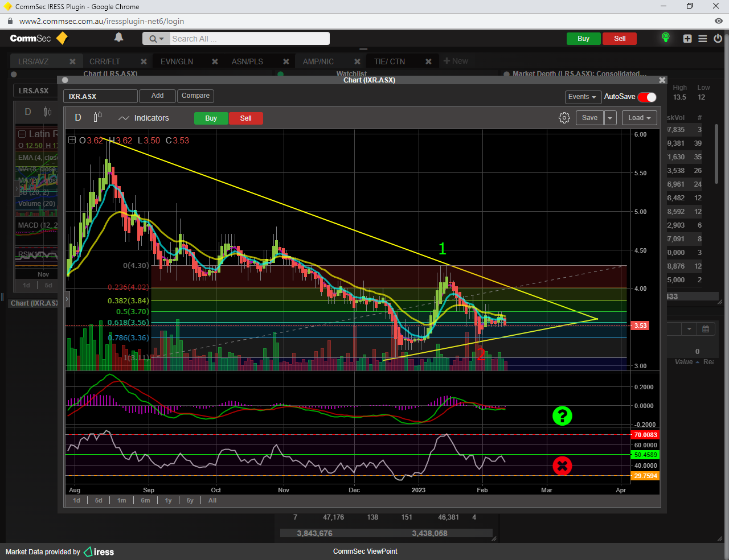Switch to the TIE/ CTN tab
This screenshot has width=729, height=560.
[x=390, y=61]
